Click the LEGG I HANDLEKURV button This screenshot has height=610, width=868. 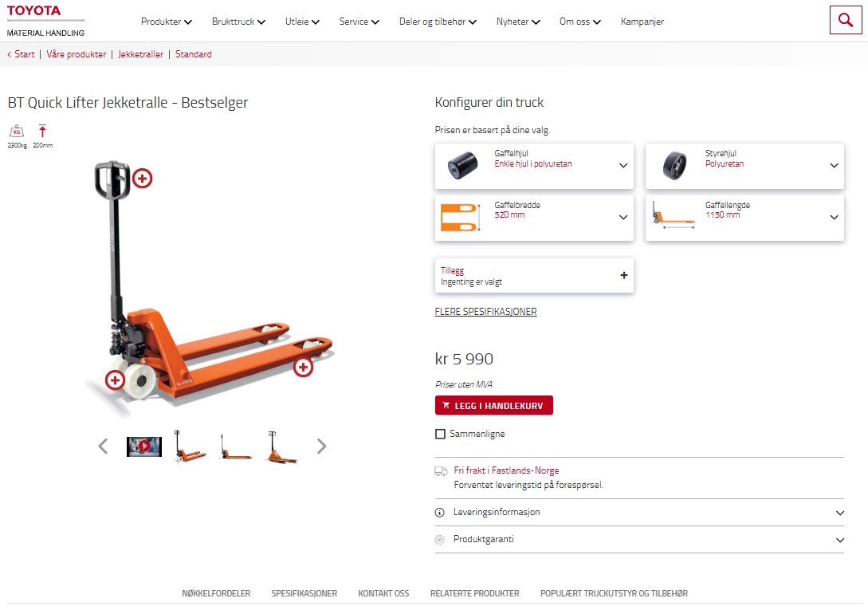coord(494,406)
